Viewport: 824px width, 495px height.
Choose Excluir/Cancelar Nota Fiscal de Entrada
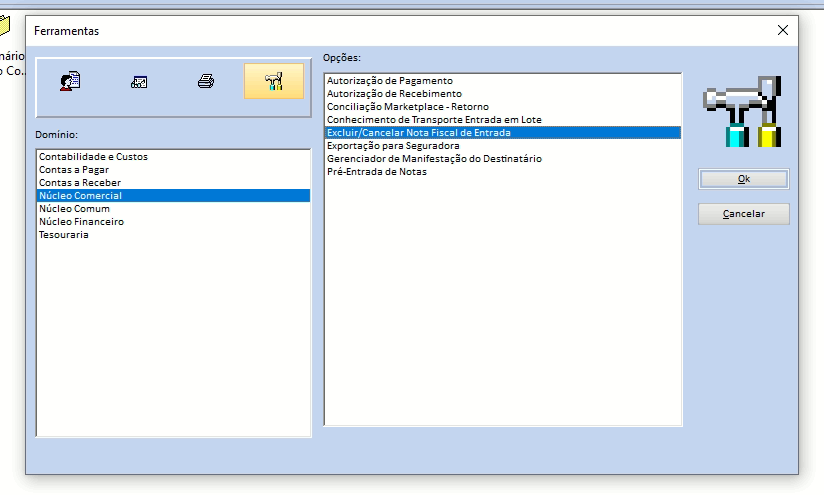pyautogui.click(x=503, y=132)
